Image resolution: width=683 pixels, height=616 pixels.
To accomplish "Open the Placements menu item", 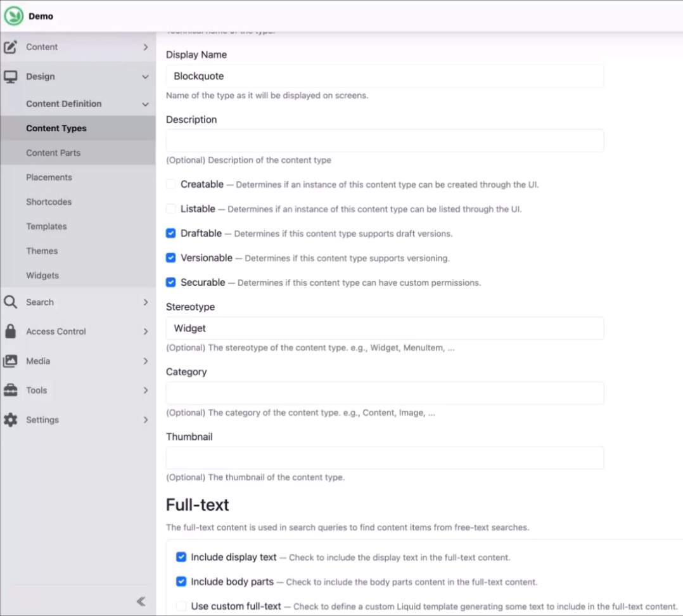I will pos(78,177).
